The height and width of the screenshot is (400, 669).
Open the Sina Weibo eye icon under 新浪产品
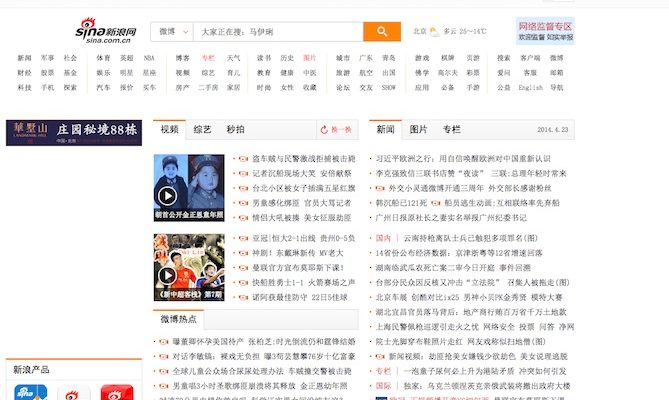[76, 395]
